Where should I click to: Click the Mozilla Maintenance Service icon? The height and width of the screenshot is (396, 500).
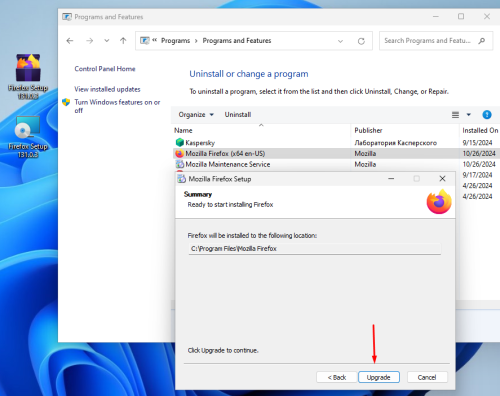click(180, 164)
